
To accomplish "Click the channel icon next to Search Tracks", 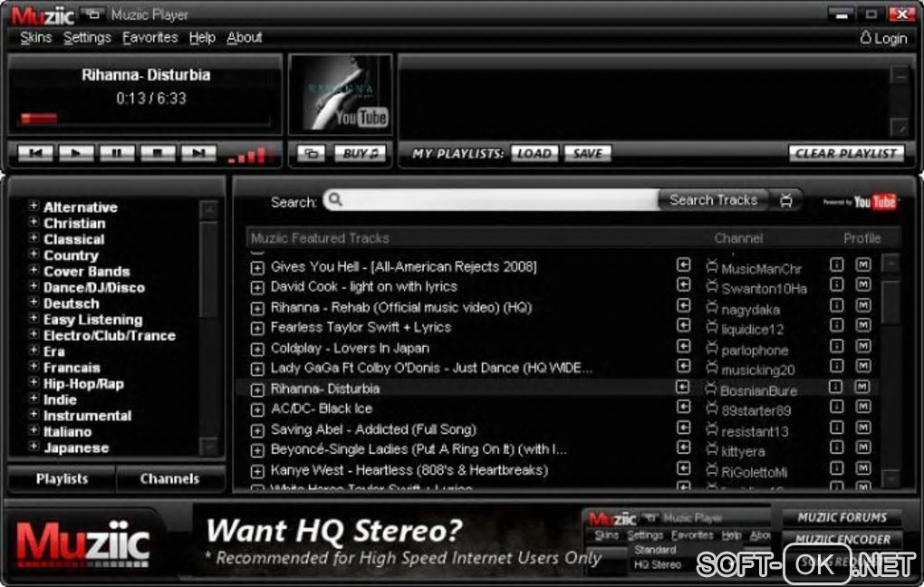I will (785, 200).
